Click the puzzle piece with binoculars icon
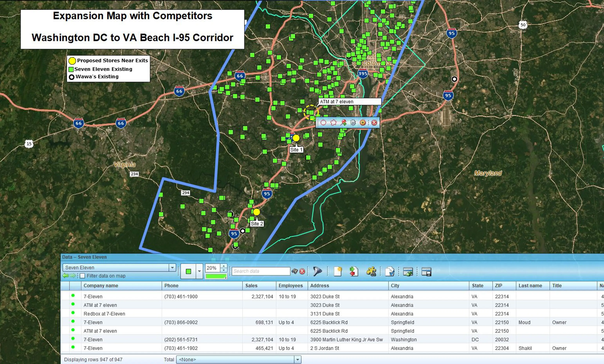Image resolution: width=604 pixels, height=364 pixels. point(371,272)
